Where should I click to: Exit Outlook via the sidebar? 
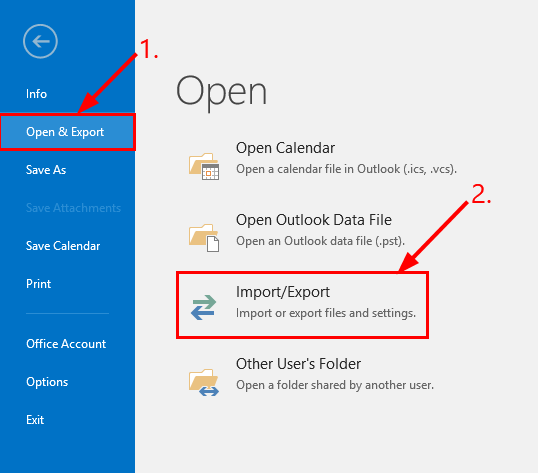pos(35,420)
